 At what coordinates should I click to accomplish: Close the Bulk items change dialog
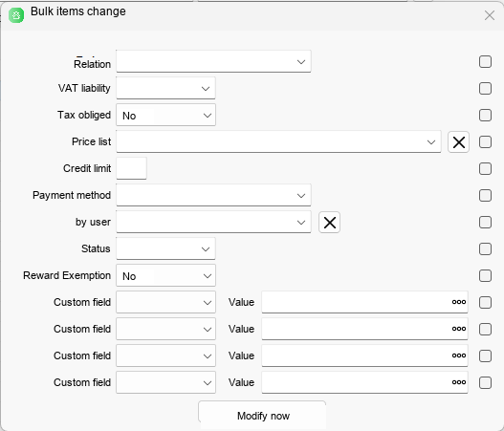(x=490, y=15)
